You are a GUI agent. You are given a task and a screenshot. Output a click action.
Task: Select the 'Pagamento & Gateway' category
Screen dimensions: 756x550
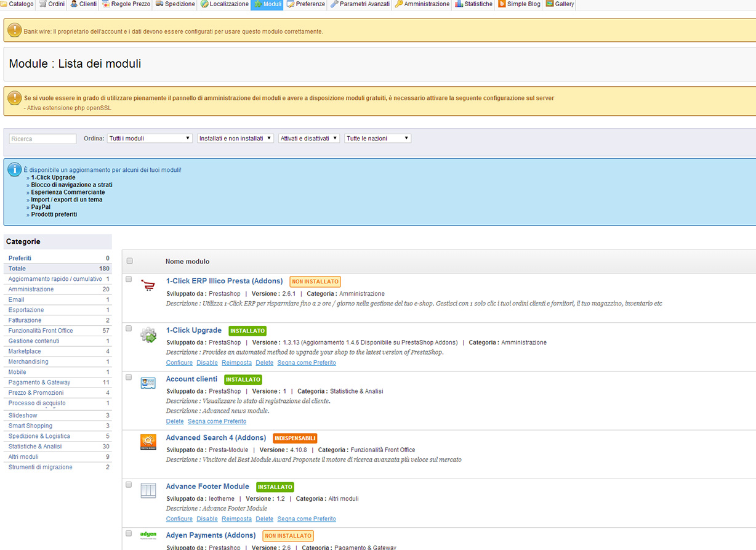pyautogui.click(x=58, y=382)
